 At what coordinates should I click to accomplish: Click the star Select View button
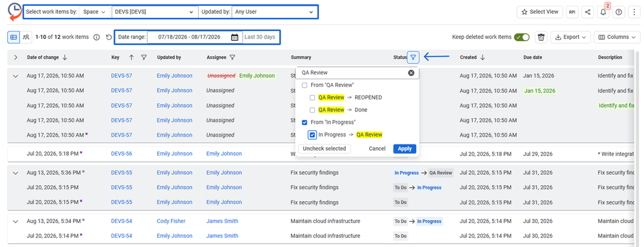tap(539, 12)
